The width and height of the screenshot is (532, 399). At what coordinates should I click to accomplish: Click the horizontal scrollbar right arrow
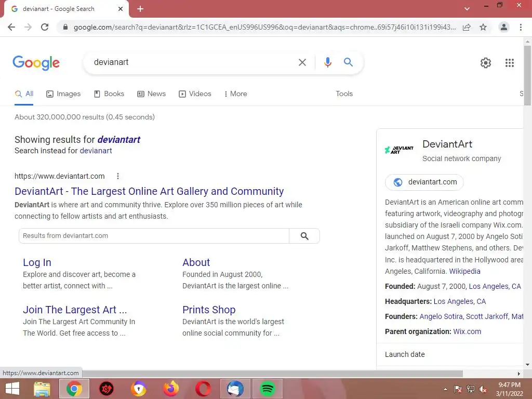[519, 374]
